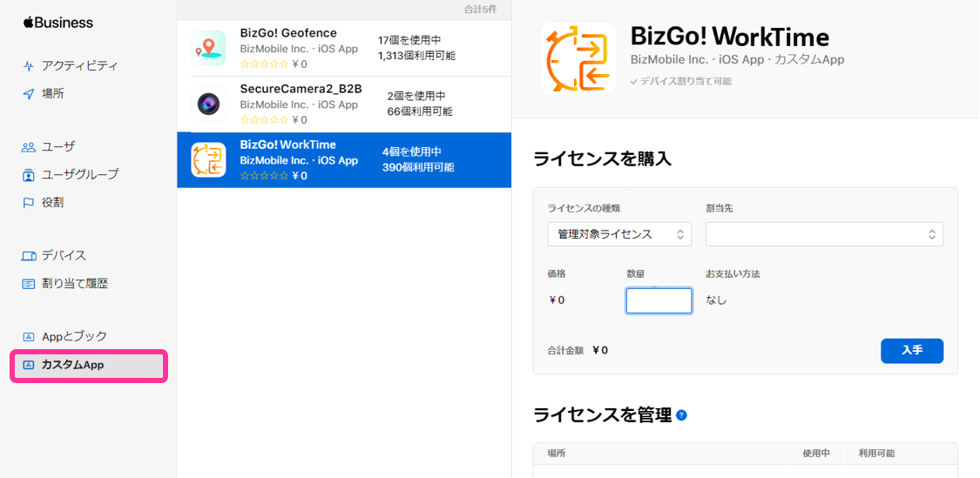Click the Apple Business logo
This screenshot has width=980, height=478.
click(x=57, y=23)
